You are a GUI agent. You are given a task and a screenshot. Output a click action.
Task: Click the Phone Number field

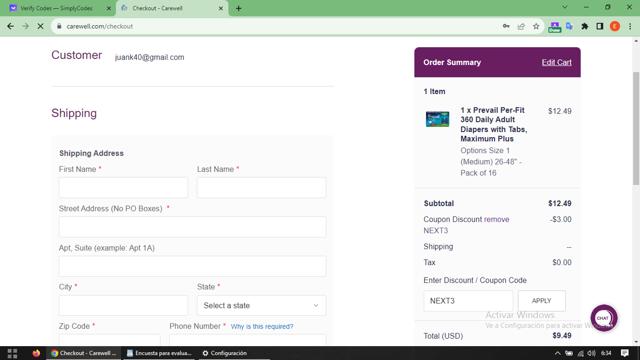coord(247,340)
